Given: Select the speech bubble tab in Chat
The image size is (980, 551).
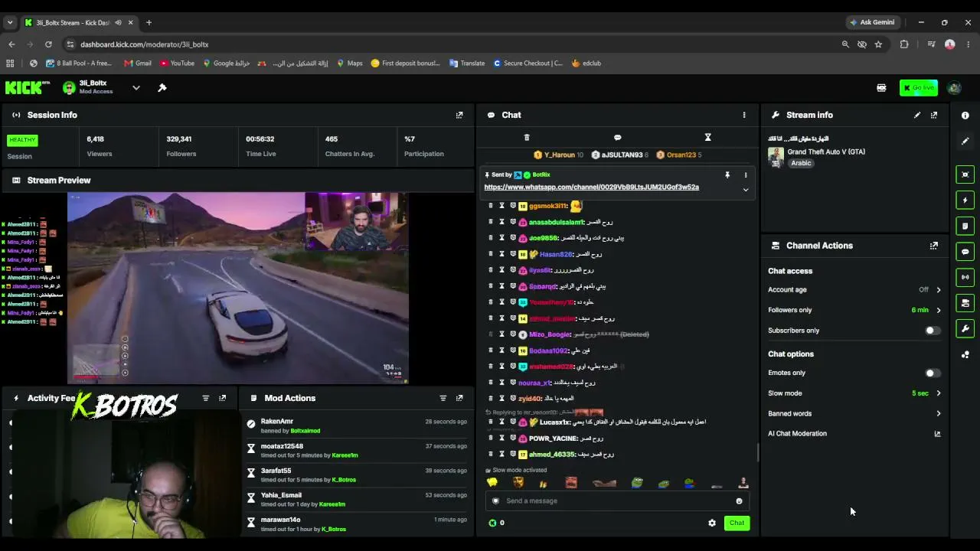Looking at the screenshot, I should click(x=617, y=138).
